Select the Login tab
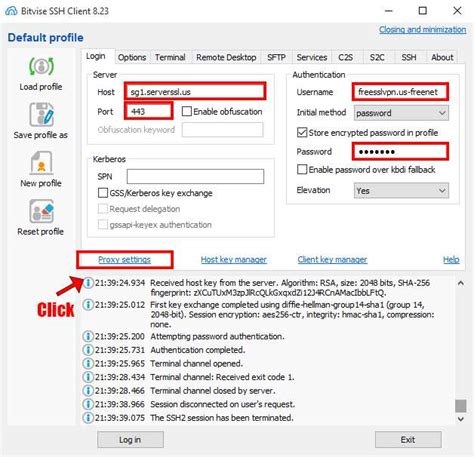This screenshot has width=474, height=457. tap(96, 56)
